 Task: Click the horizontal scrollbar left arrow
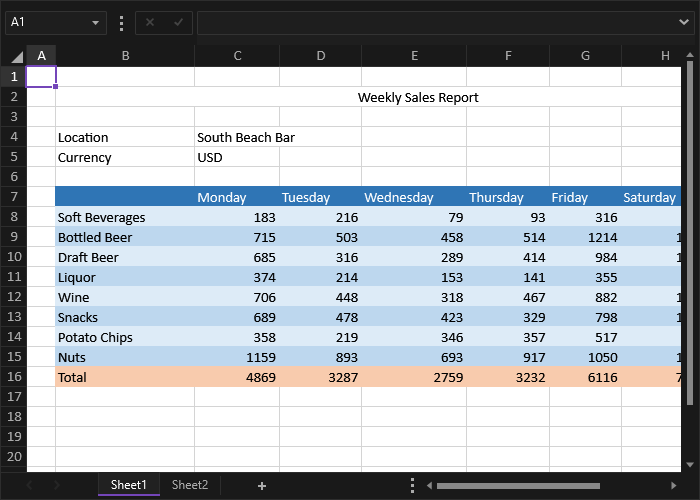[429, 486]
